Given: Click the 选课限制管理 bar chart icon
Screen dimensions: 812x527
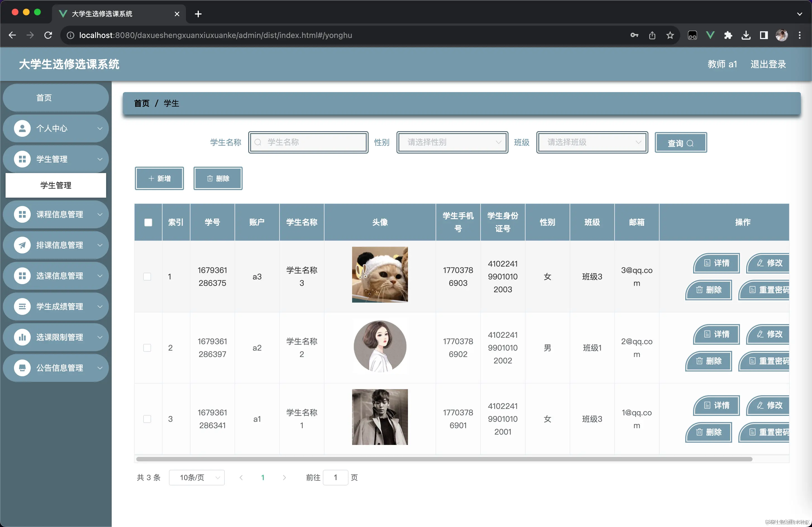Looking at the screenshot, I should 22,337.
